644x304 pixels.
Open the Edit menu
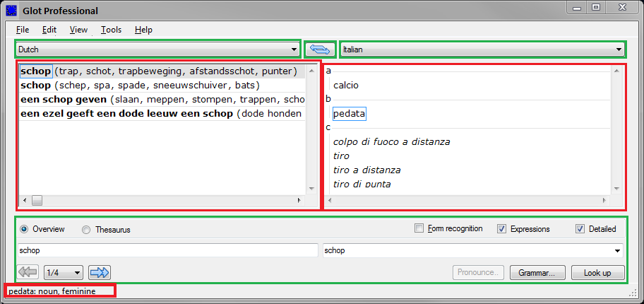[x=49, y=30]
